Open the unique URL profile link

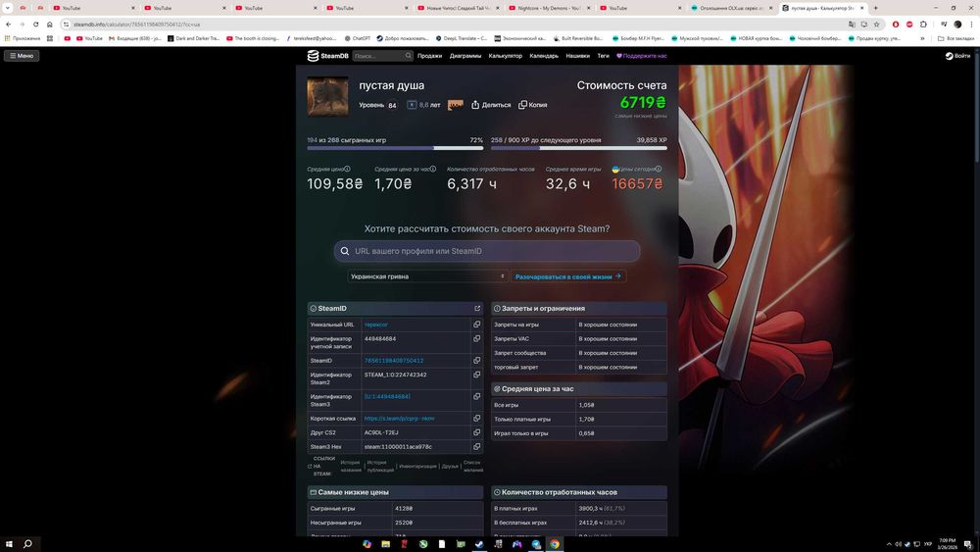coord(375,325)
